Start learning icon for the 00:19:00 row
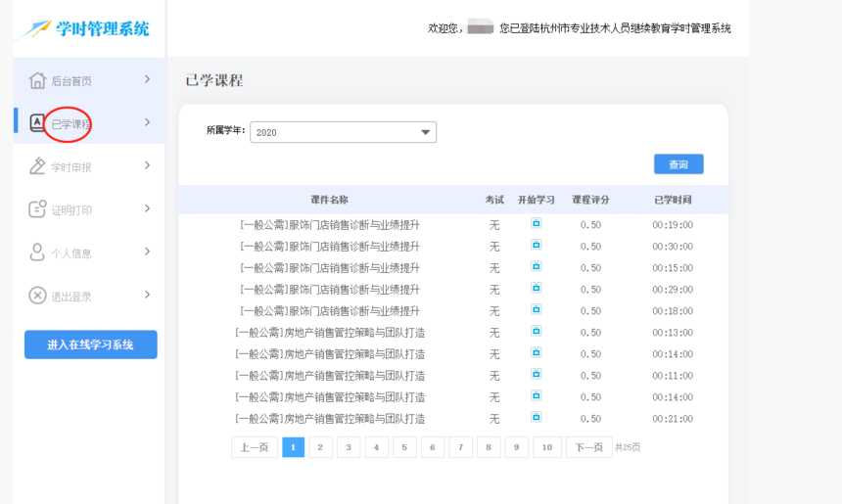 536,223
